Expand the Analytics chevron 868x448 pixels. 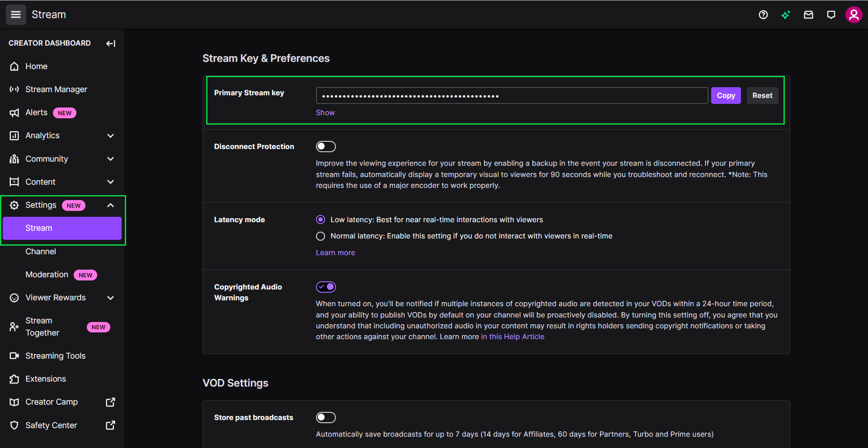click(x=110, y=135)
